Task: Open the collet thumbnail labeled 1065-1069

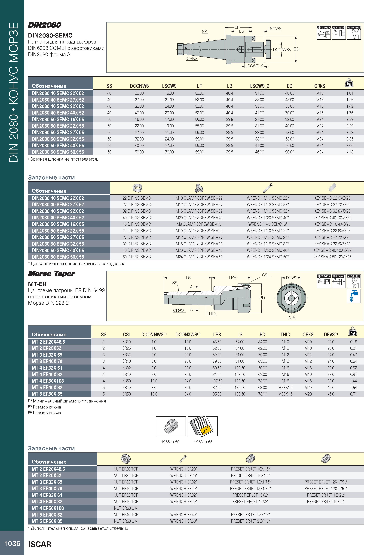Action: pyautogui.click(x=171, y=426)
